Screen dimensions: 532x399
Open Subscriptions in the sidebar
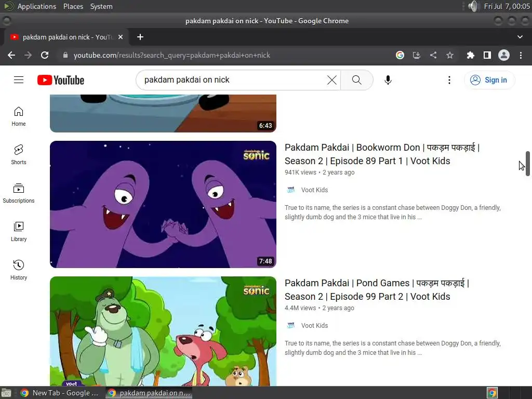[19, 193]
